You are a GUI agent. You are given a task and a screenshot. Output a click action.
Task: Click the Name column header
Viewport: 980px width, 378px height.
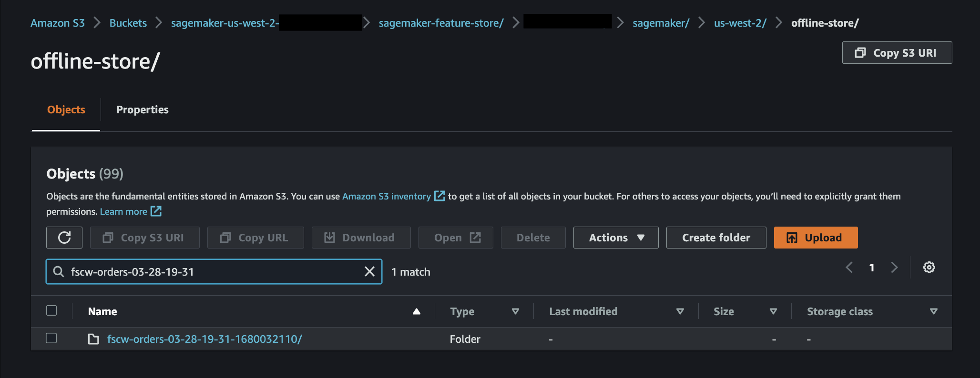pos(102,311)
